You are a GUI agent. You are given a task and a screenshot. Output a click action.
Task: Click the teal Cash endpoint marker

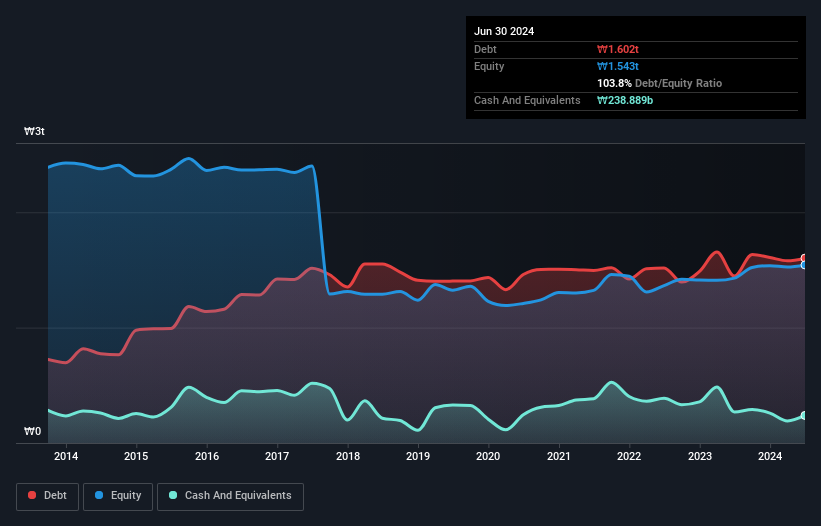click(x=804, y=416)
